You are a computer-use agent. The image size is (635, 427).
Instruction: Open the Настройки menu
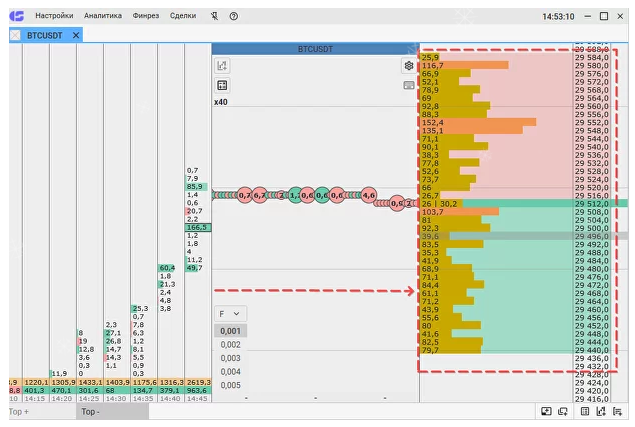pyautogui.click(x=54, y=16)
